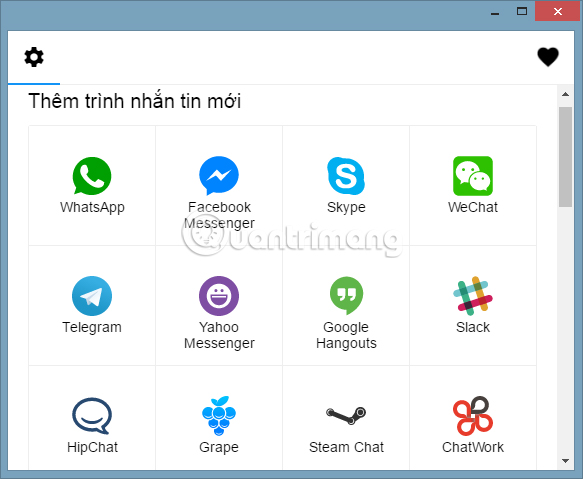Maximize the window
Image resolution: width=583 pixels, height=479 pixels.
point(522,12)
